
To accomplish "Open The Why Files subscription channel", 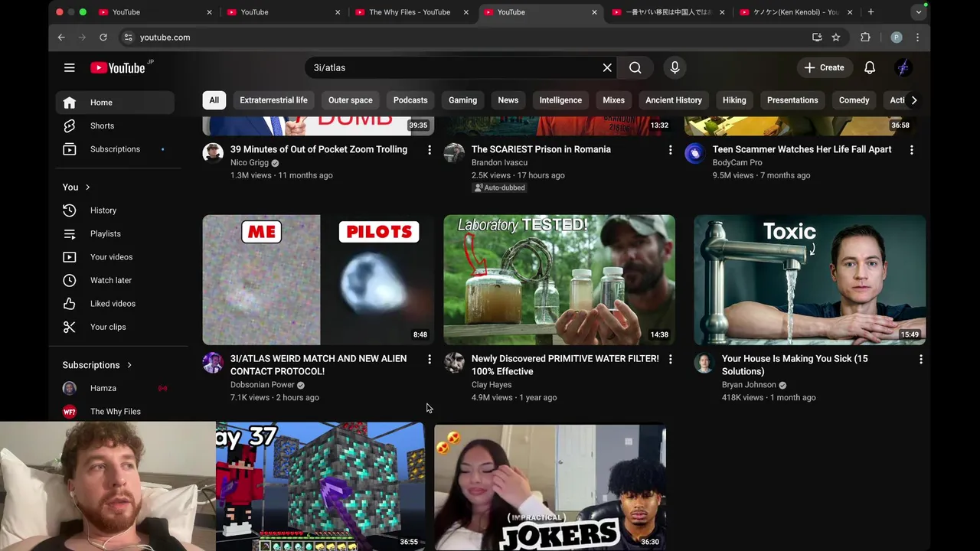I will click(115, 411).
